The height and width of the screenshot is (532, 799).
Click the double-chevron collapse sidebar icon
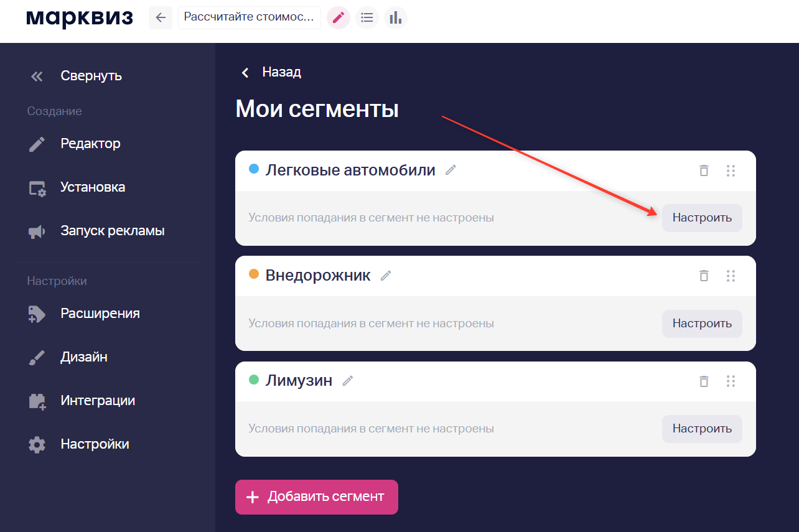pos(37,77)
